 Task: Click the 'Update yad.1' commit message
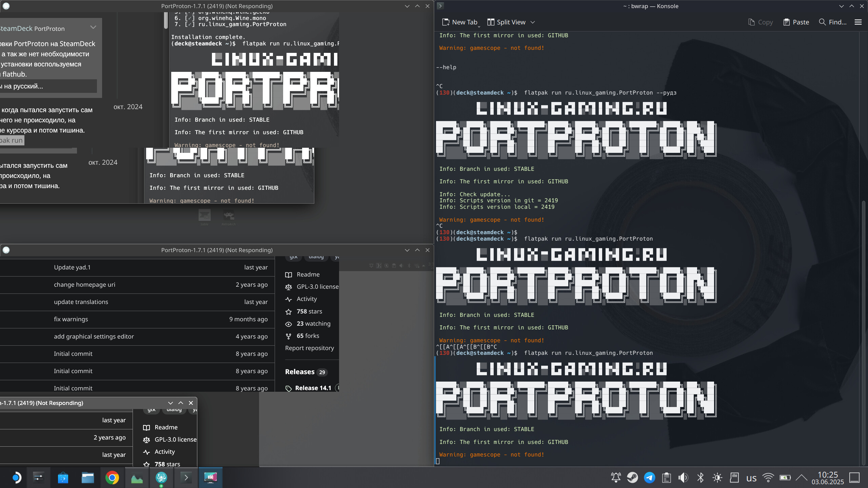click(x=72, y=267)
